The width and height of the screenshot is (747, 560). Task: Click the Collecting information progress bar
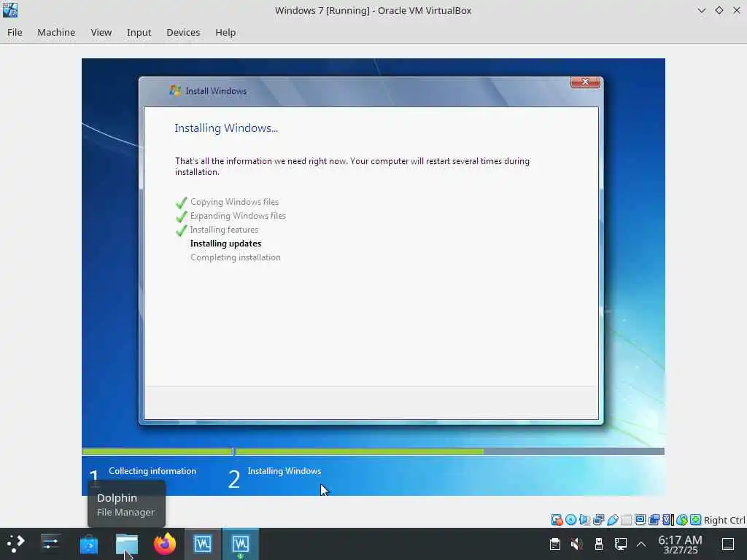[x=158, y=451]
